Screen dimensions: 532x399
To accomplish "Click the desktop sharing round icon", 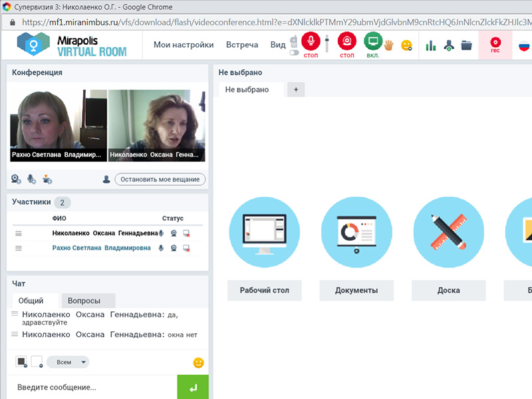I will (x=264, y=232).
